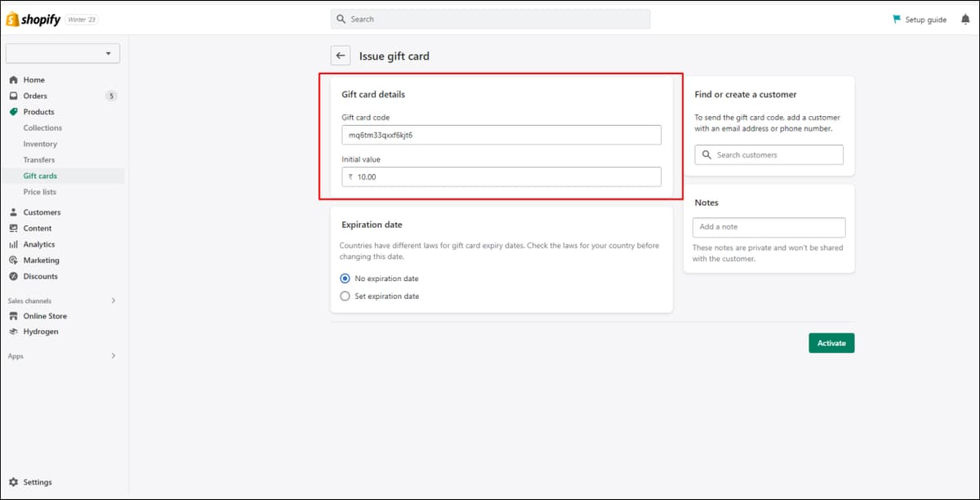
Task: Click the Activate button
Action: (x=831, y=343)
